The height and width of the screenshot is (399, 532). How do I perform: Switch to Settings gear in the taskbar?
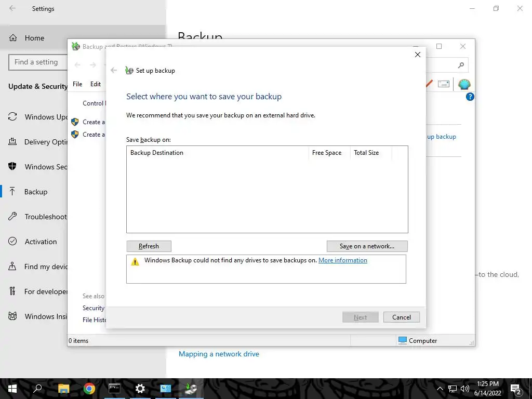(x=140, y=389)
